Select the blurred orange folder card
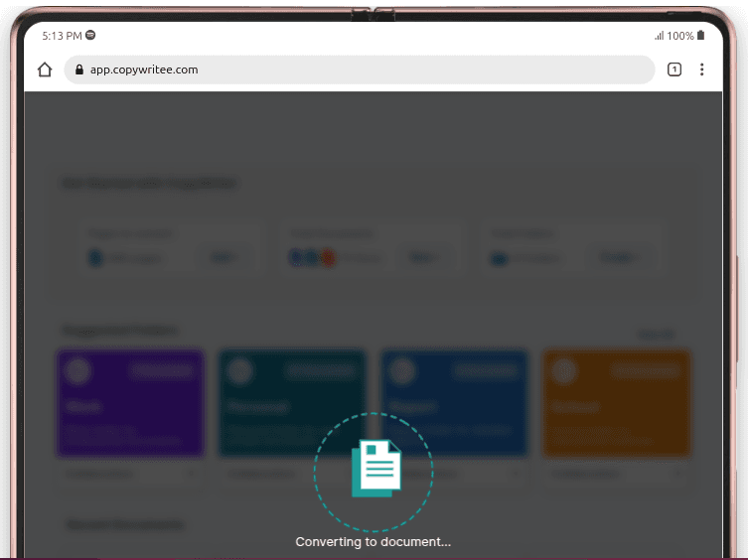 [x=617, y=403]
